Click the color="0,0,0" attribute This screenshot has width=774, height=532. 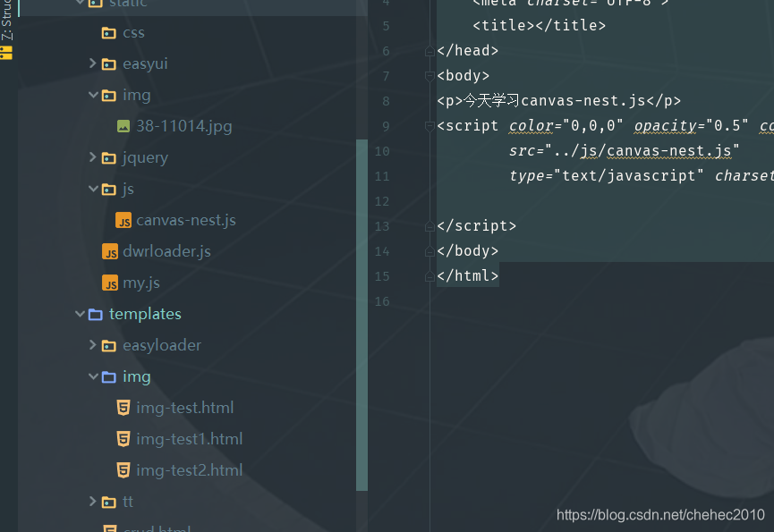[566, 126]
